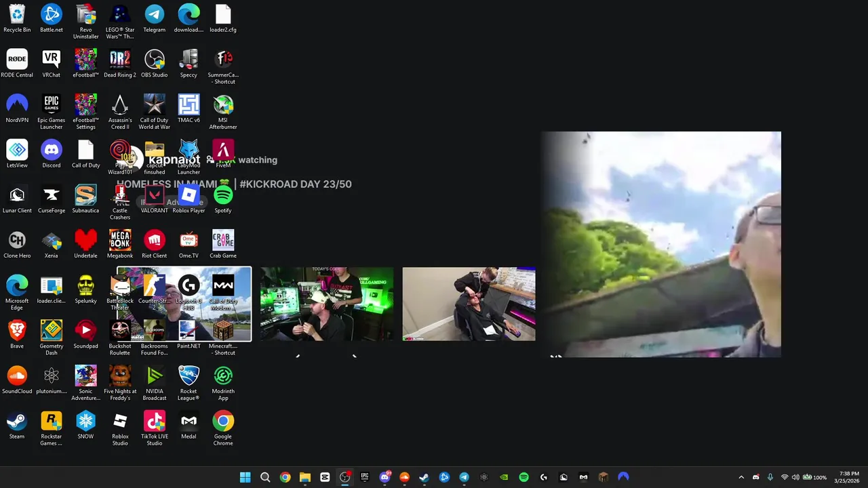Open File Explorer from the taskbar

(x=305, y=477)
